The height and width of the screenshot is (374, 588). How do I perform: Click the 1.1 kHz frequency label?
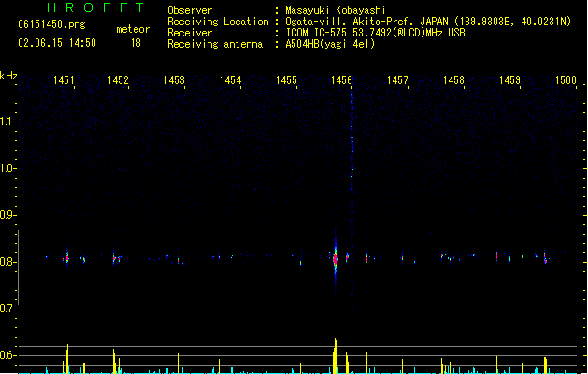[7, 122]
